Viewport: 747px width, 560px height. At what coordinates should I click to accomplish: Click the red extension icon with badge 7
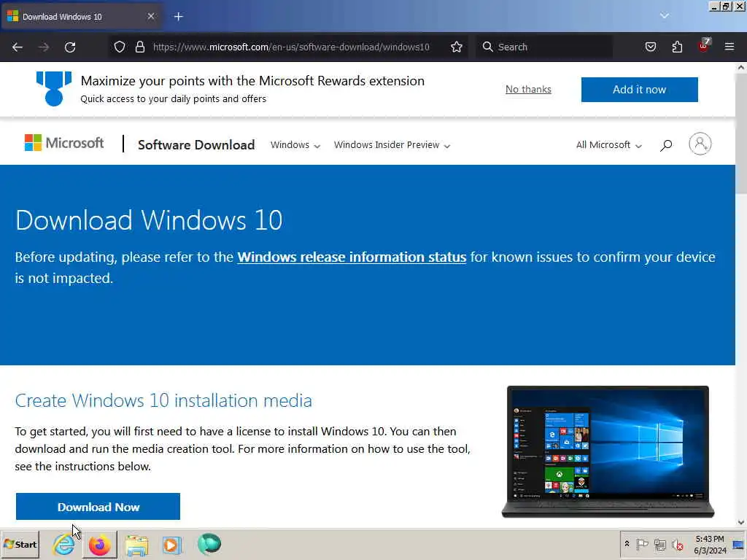(704, 46)
